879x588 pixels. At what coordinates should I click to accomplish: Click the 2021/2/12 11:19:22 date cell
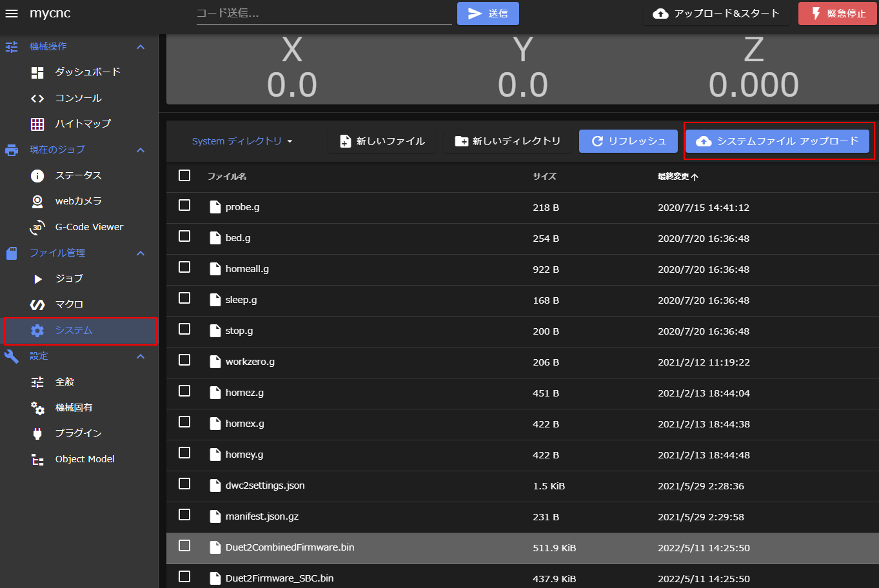click(x=704, y=362)
